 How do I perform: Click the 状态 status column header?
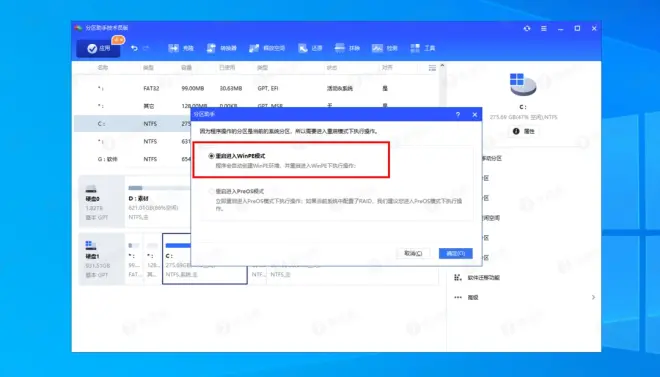[x=332, y=68]
